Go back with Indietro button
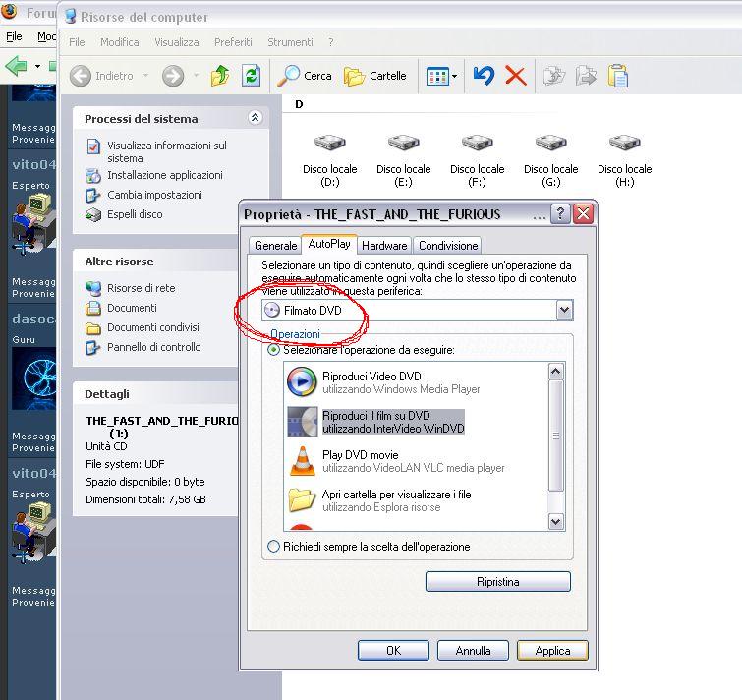Screen dimensions: 742x700 click(101, 76)
